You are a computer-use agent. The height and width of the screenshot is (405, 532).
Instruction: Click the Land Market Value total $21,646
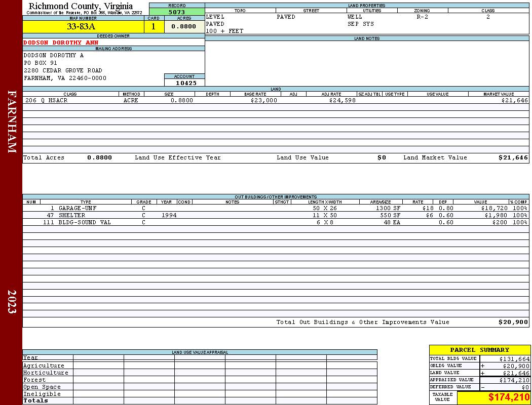(513, 157)
